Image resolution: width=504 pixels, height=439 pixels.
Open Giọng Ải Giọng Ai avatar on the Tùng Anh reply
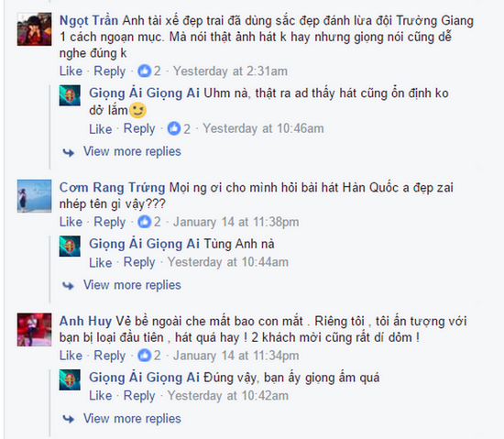tap(70, 247)
